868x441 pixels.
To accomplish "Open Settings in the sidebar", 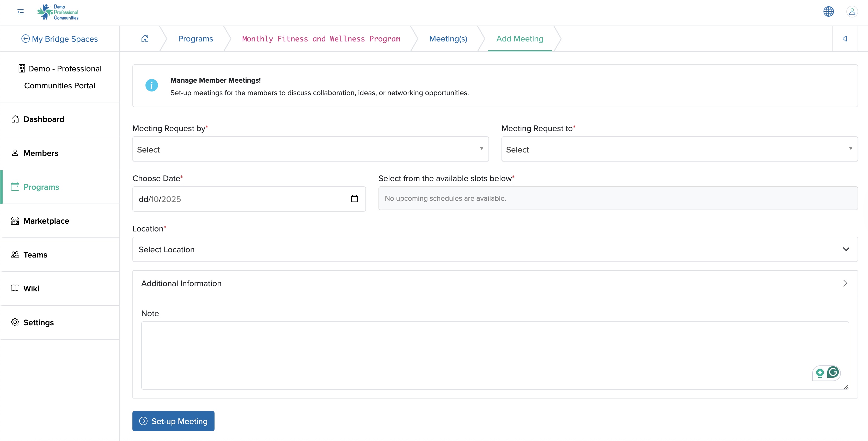I will (x=60, y=322).
